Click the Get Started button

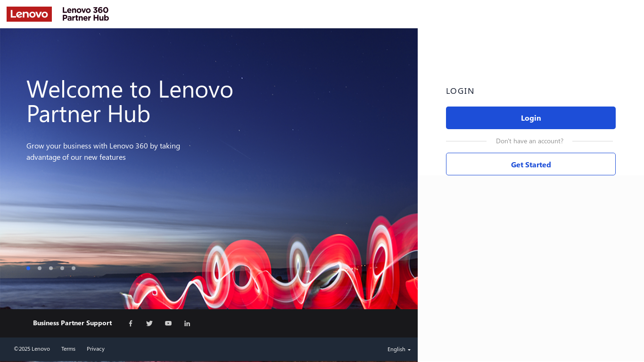pos(531,164)
